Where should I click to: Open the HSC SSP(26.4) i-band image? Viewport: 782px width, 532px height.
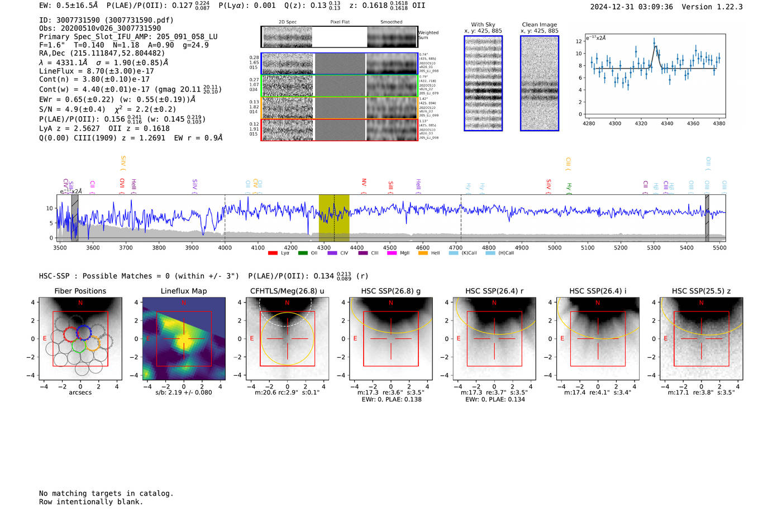(x=598, y=339)
